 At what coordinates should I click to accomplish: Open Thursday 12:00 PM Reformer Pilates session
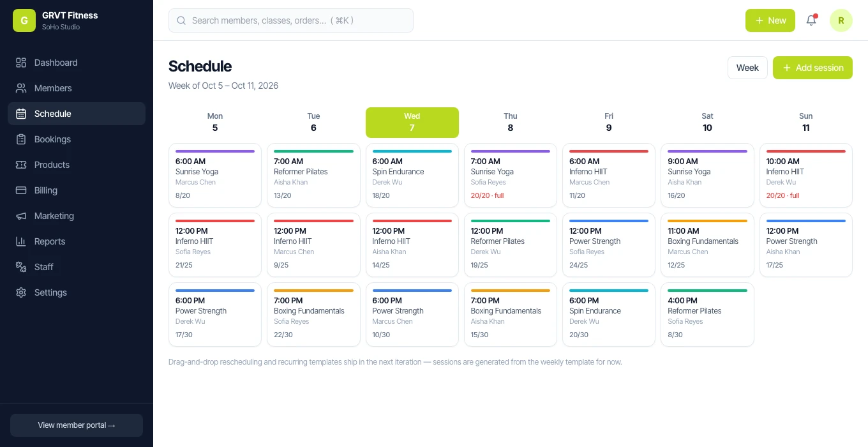(x=511, y=245)
